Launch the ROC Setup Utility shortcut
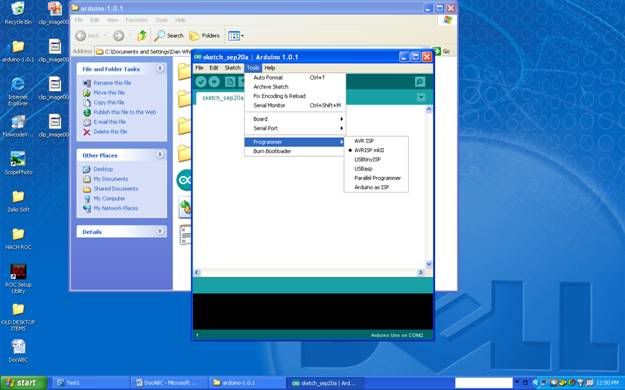 (x=18, y=279)
